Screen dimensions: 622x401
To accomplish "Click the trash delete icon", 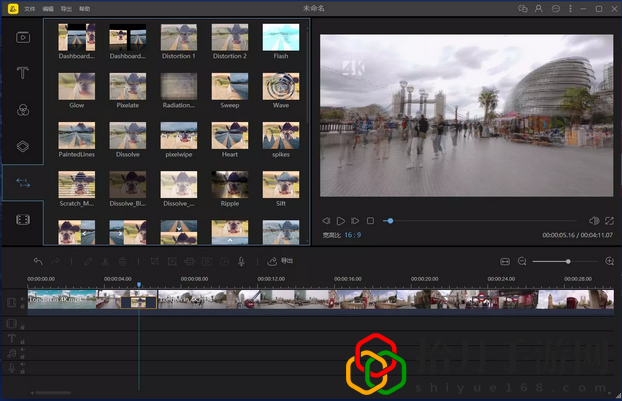I will [123, 261].
